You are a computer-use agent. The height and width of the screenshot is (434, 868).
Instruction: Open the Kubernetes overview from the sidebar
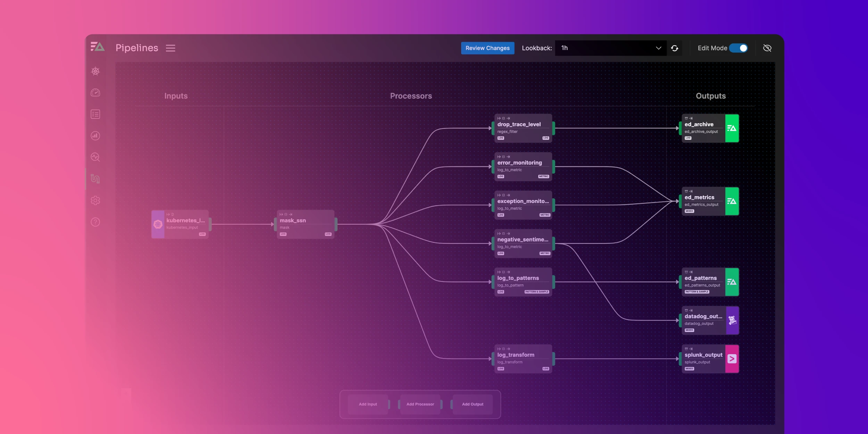95,71
